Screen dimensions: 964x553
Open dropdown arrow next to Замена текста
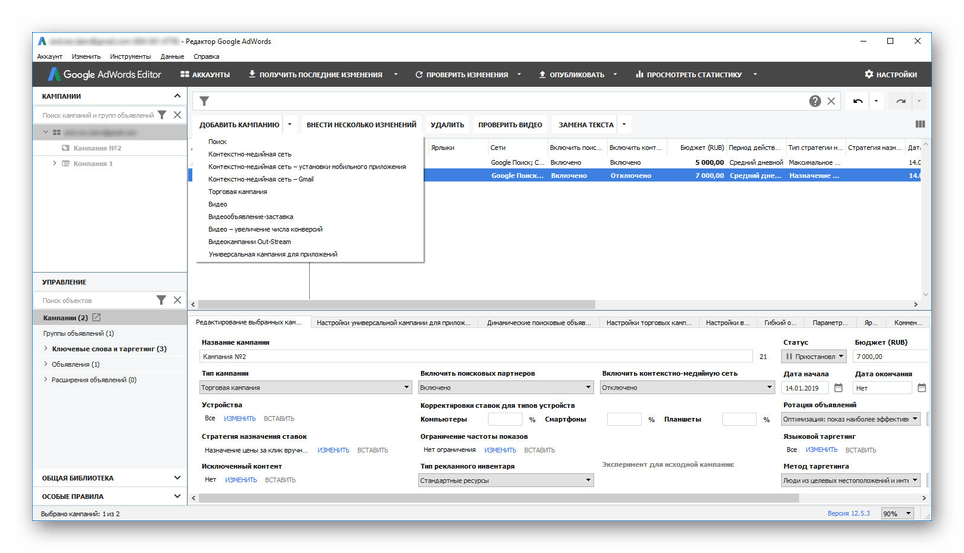[x=624, y=124]
